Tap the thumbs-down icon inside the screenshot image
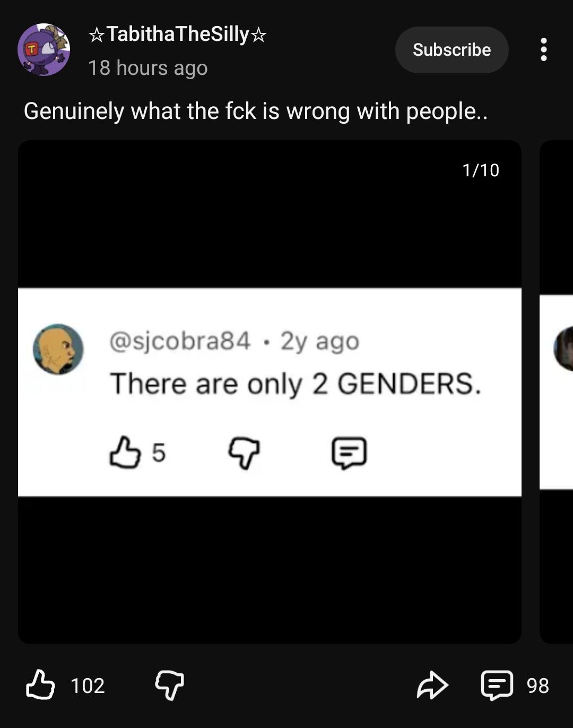This screenshot has height=728, width=573. click(x=244, y=453)
